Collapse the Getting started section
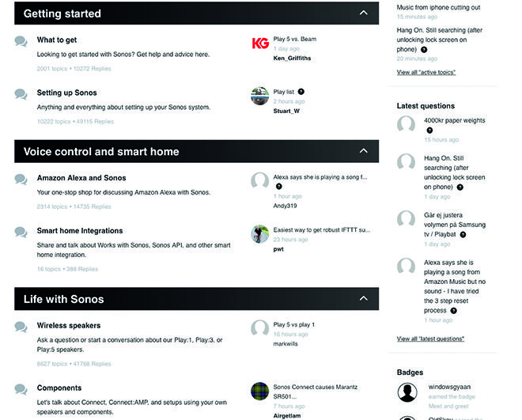522x420 pixels. [x=364, y=13]
